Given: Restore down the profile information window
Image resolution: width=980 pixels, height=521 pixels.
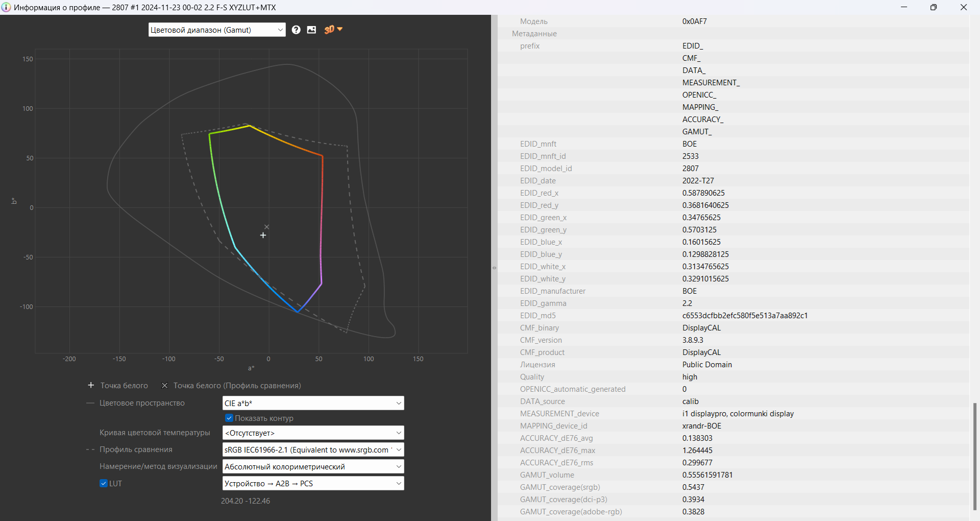Looking at the screenshot, I should [x=933, y=7].
